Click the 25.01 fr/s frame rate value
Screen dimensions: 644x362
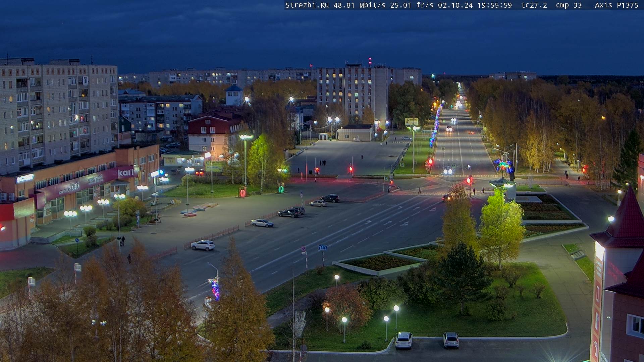[x=412, y=5]
